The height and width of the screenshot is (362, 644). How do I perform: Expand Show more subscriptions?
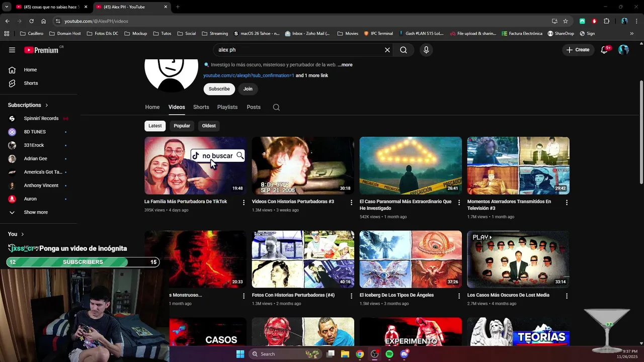35,212
